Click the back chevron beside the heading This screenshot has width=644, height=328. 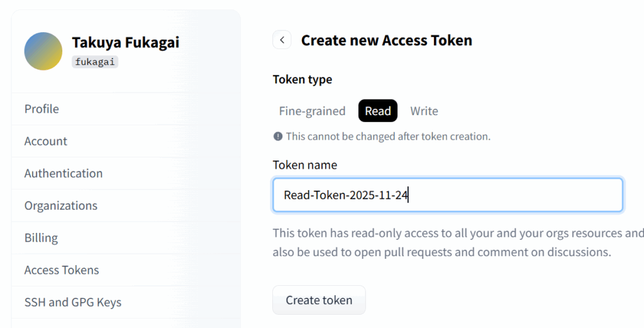[282, 40]
